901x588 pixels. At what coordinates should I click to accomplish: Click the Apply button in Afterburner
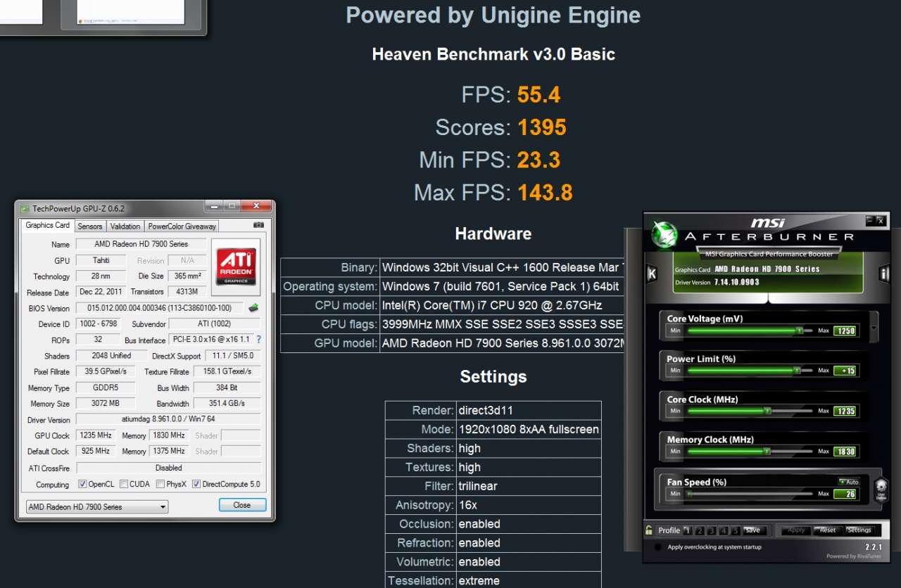click(796, 530)
